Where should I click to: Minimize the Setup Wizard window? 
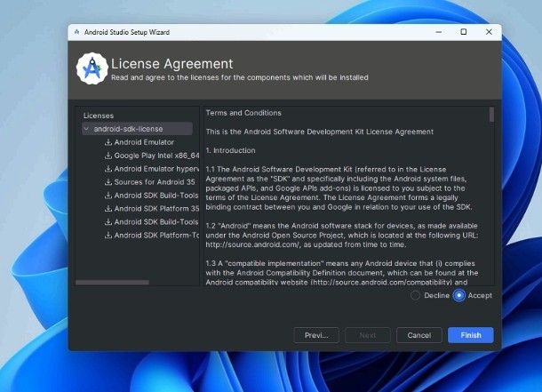coord(439,32)
